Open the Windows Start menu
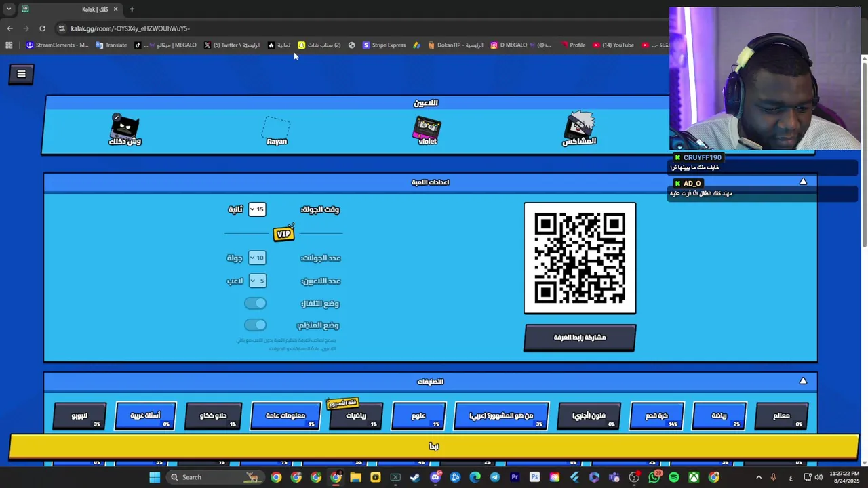 (x=155, y=477)
